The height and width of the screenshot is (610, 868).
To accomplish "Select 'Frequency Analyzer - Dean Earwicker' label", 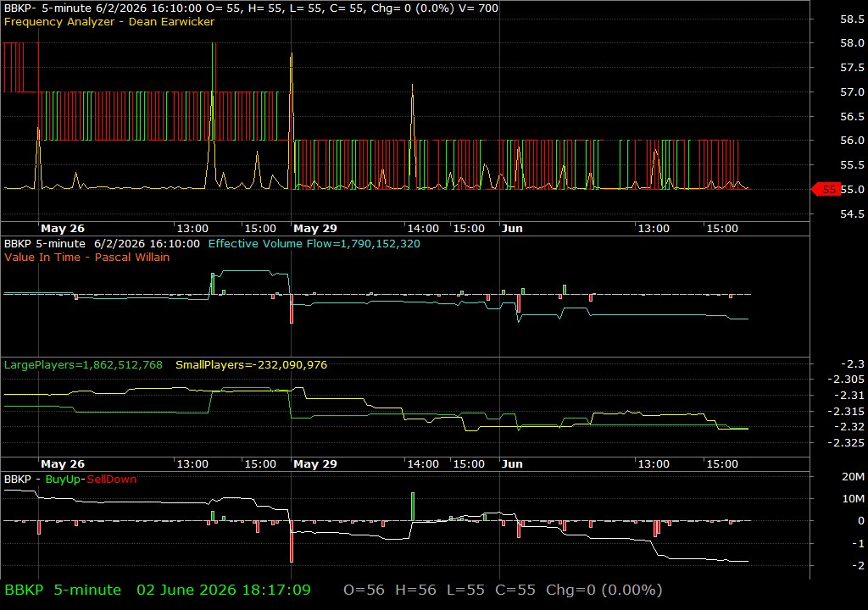I will [109, 21].
